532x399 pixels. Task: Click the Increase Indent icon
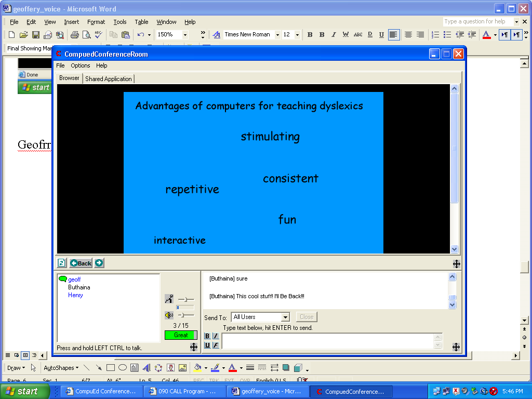click(472, 35)
